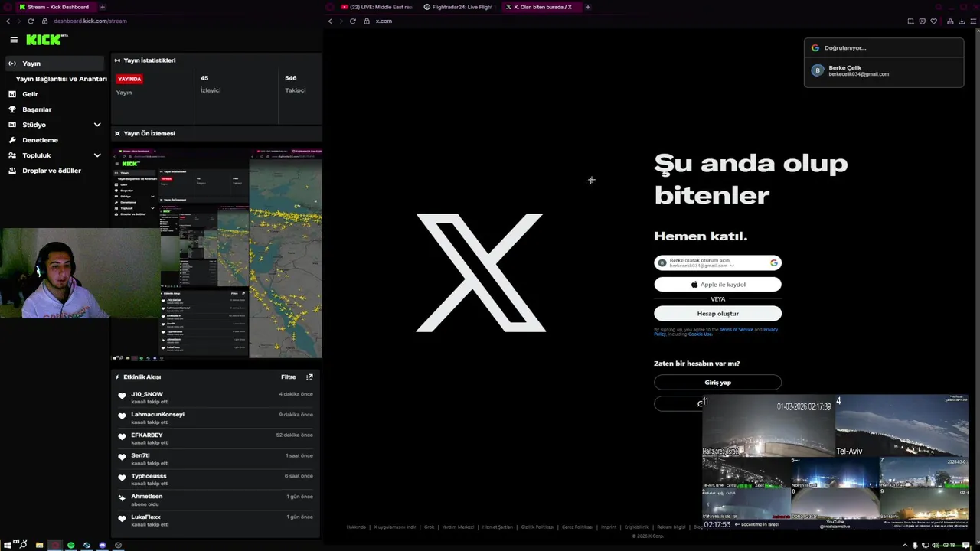Image resolution: width=980 pixels, height=551 pixels.
Task: Reload the Kick dashboard page
Action: 31,21
